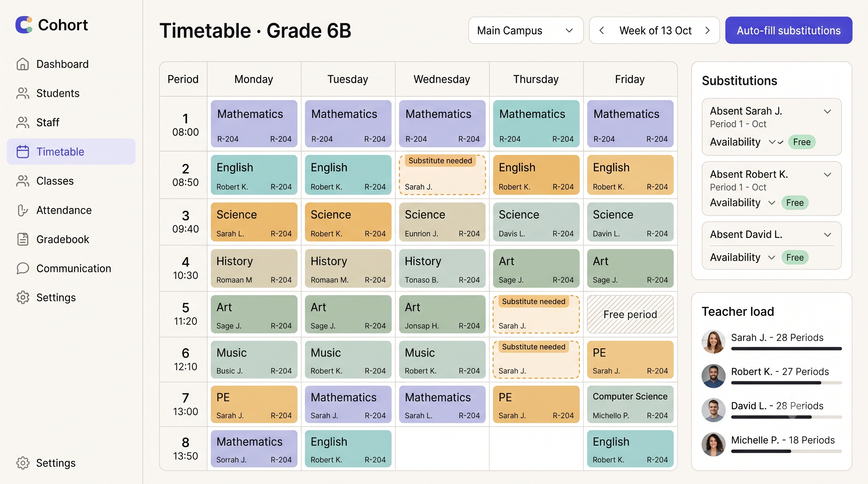The height and width of the screenshot is (484, 868).
Task: Click the Gradebook document icon
Action: [x=23, y=239]
